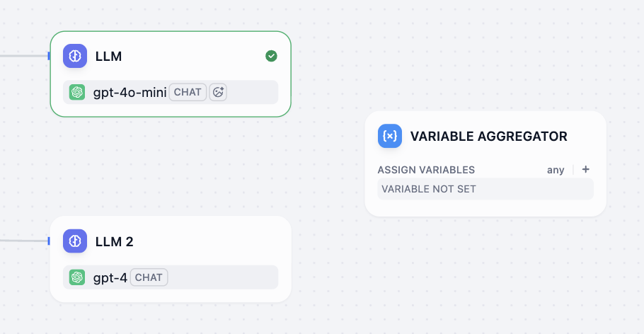This screenshot has height=334, width=644.
Task: Click the OpenAI logo beside gpt-4
Action: tap(77, 277)
